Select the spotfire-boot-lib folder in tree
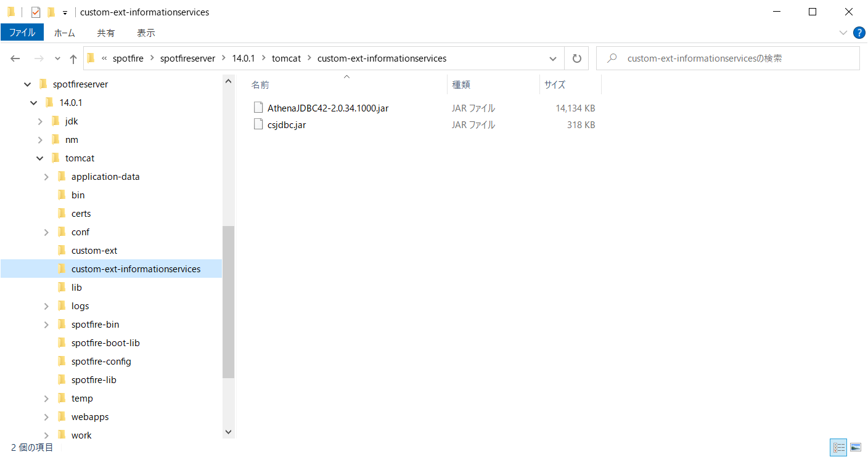This screenshot has width=868, height=457. pyautogui.click(x=105, y=343)
